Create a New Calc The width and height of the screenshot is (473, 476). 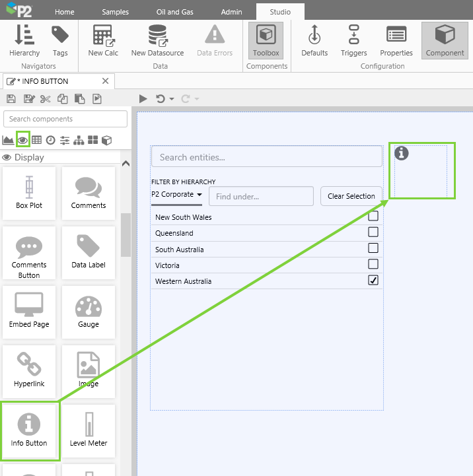coord(104,40)
